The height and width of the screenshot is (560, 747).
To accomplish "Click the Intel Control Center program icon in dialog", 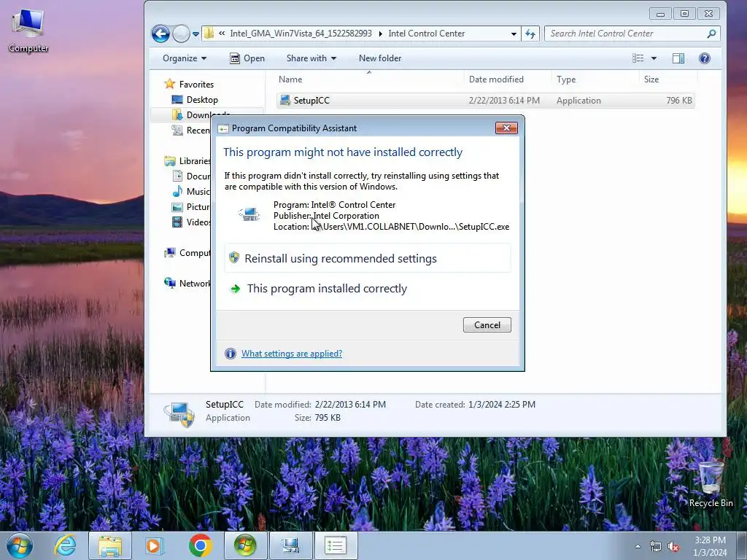I will coord(249,215).
